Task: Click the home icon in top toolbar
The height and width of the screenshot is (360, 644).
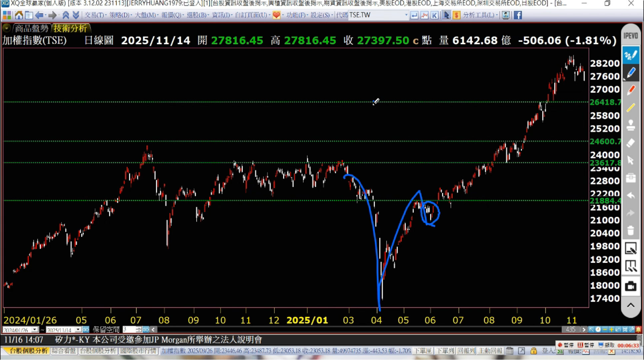Action: pyautogui.click(x=19, y=15)
